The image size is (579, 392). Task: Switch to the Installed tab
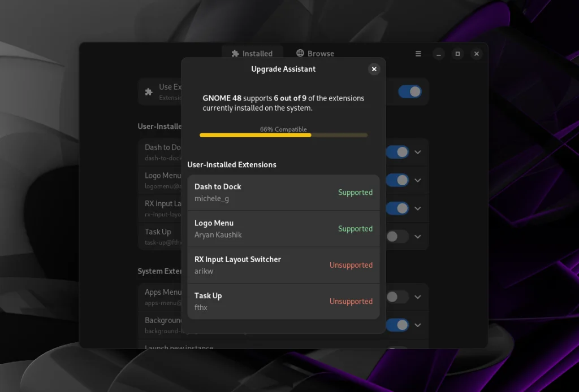[x=252, y=54]
